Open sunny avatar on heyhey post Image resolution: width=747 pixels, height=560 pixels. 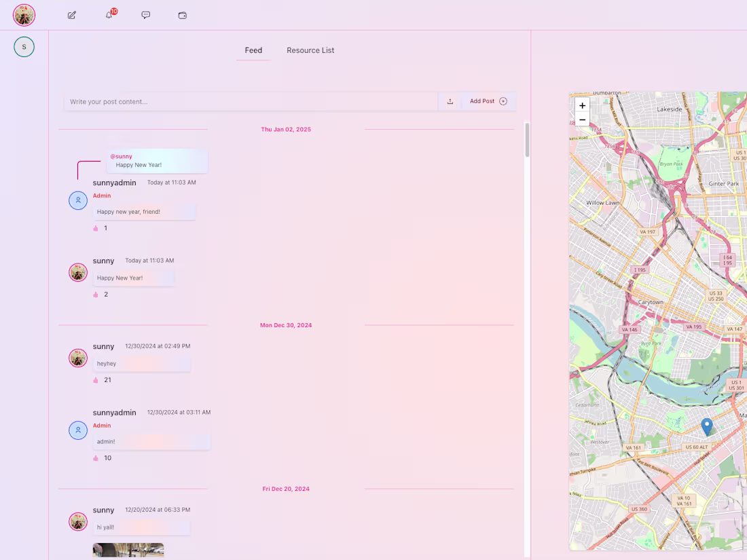[x=78, y=358]
